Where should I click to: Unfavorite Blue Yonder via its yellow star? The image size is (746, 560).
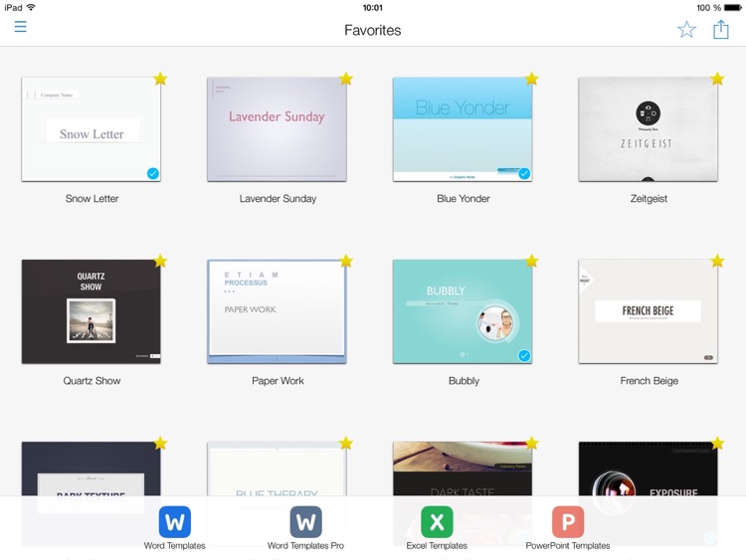click(x=531, y=79)
